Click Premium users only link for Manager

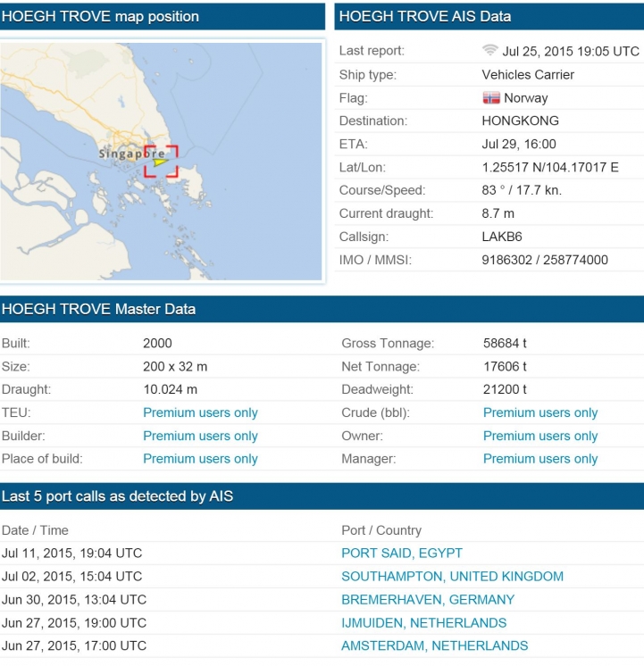tap(540, 459)
